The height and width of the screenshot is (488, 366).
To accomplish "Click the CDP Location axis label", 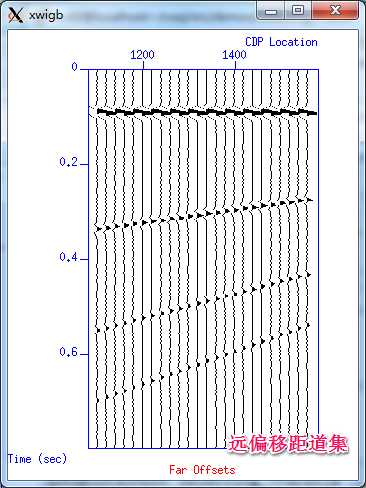I will pyautogui.click(x=281, y=42).
